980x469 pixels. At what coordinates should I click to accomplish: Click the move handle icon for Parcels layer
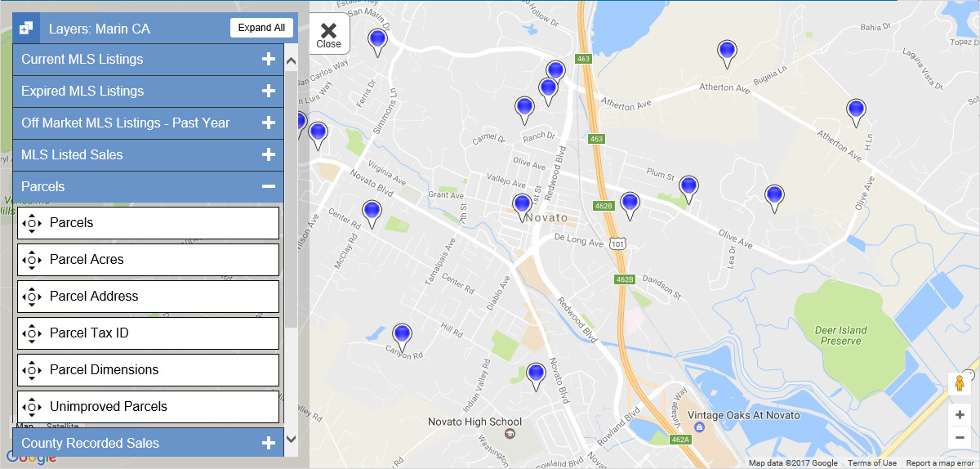pyautogui.click(x=32, y=223)
